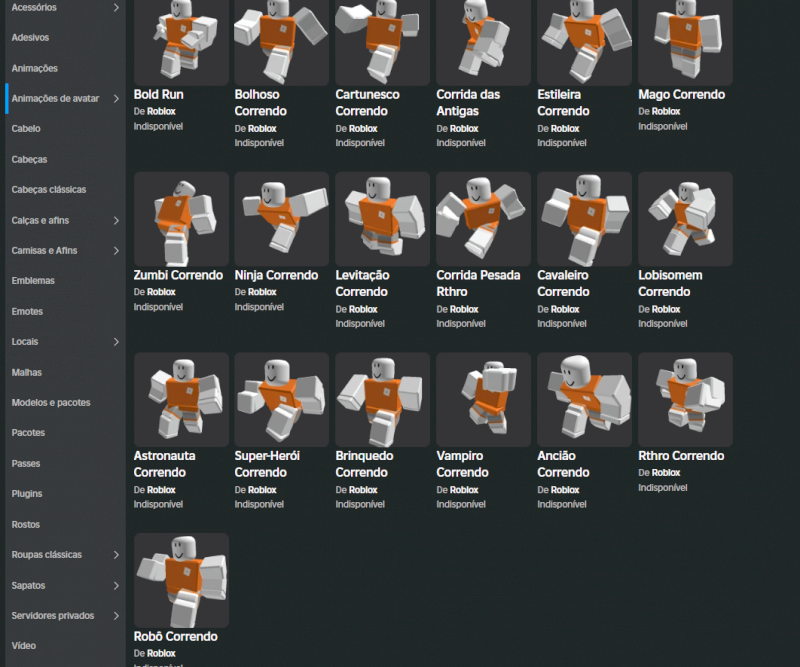This screenshot has height=667, width=800.
Task: Open the Ancião Correndo thumbnail
Action: coord(584,399)
